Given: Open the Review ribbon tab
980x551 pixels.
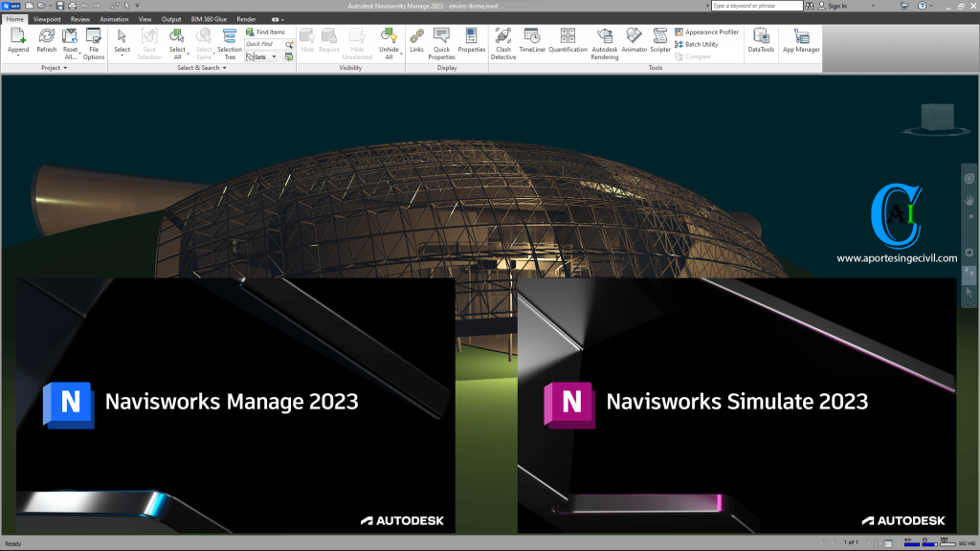Looking at the screenshot, I should [79, 18].
